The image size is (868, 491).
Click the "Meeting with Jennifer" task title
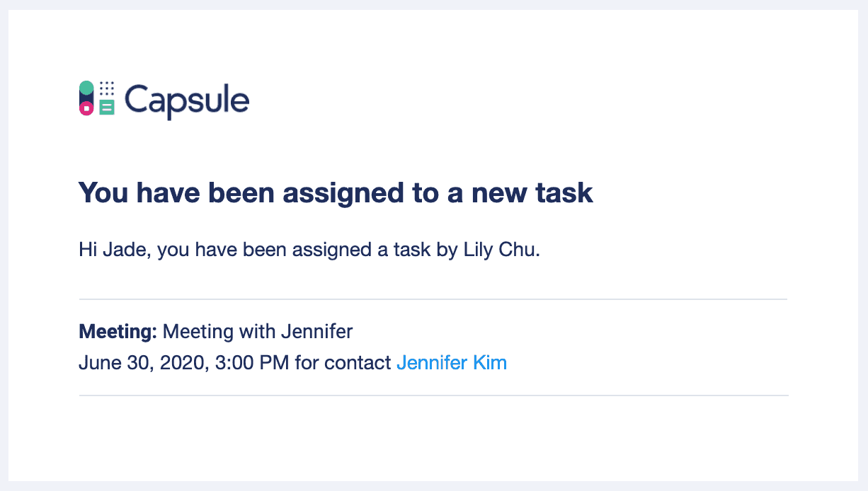(x=258, y=331)
